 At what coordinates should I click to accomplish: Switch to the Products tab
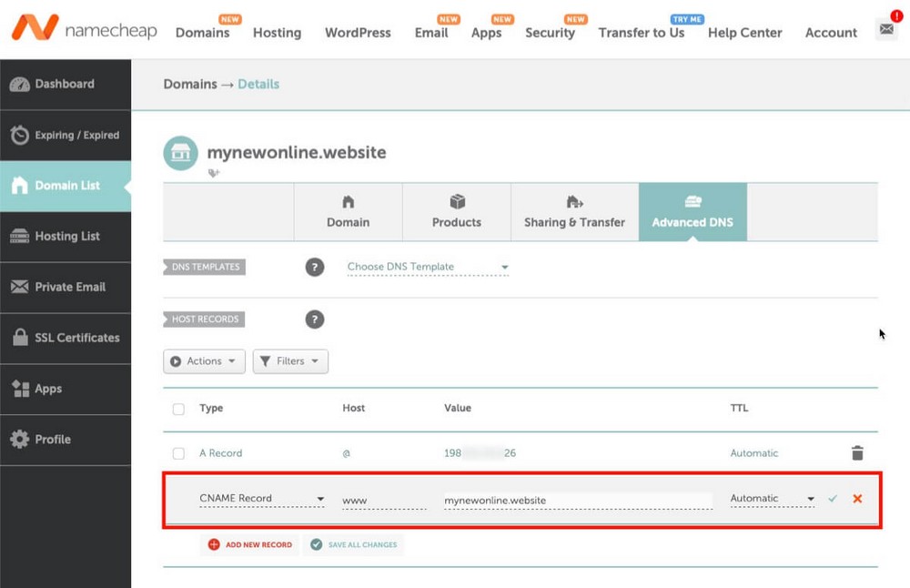tap(457, 212)
